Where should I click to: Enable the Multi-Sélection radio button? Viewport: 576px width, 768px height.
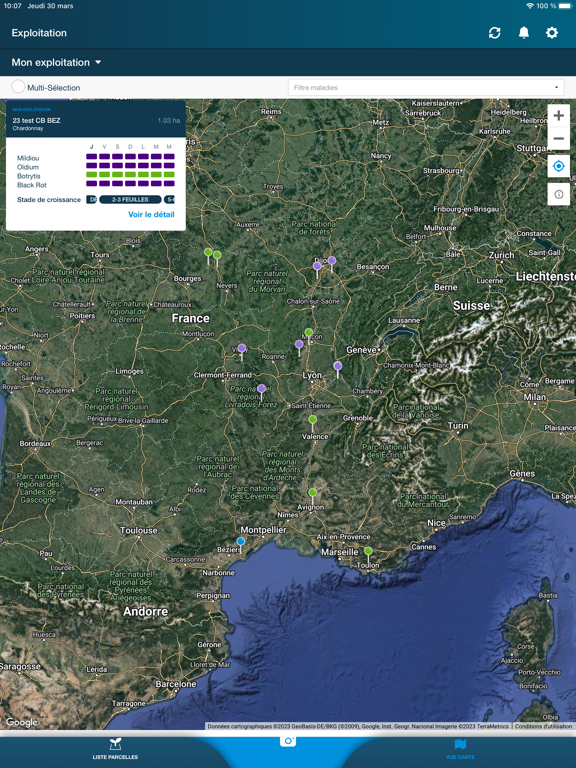coord(18,87)
